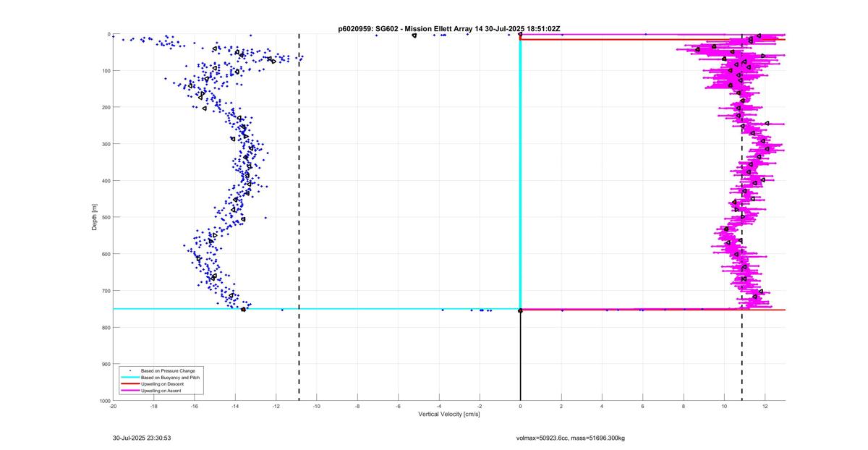The image size is (868, 450).
Task: Select legend entry Based on Pressure Change
Action: 168,370
